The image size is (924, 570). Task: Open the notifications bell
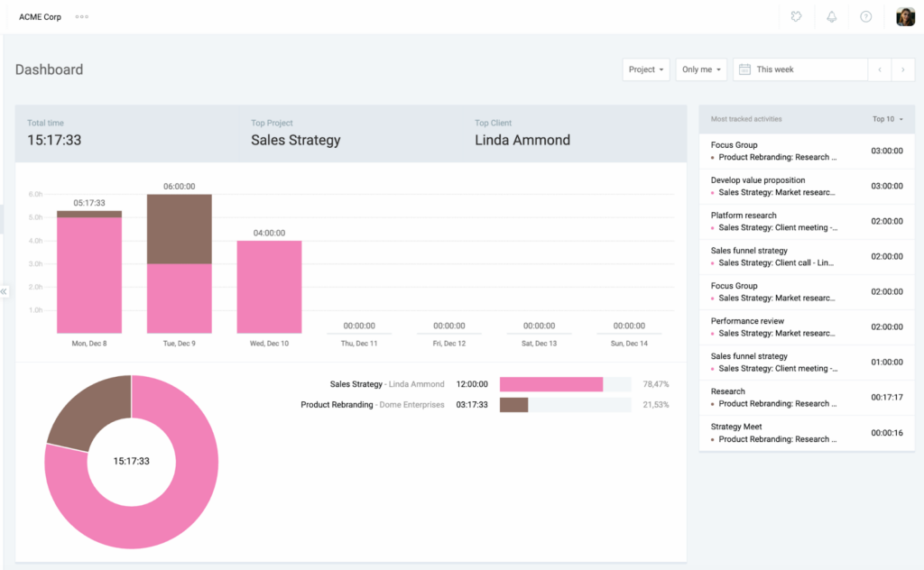click(x=831, y=16)
